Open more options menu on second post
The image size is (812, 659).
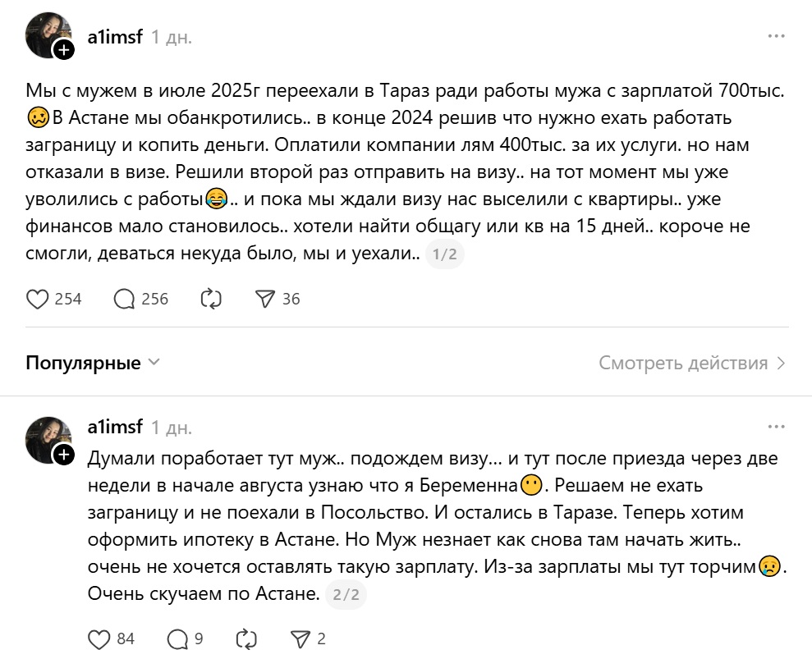pyautogui.click(x=776, y=427)
